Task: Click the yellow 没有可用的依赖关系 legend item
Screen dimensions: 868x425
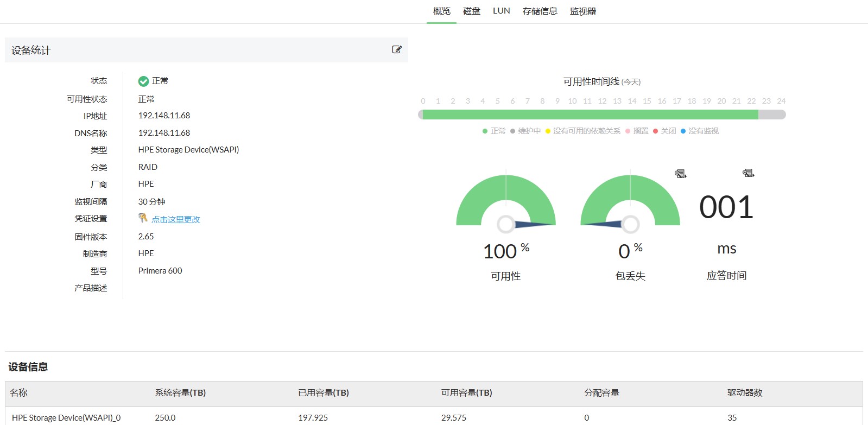Action: point(583,131)
